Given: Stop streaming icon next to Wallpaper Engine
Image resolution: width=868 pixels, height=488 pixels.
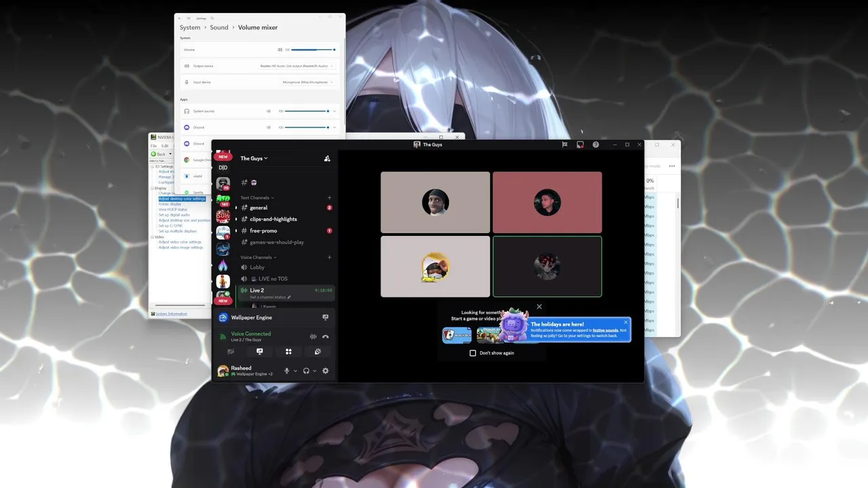Looking at the screenshot, I should [x=325, y=317].
